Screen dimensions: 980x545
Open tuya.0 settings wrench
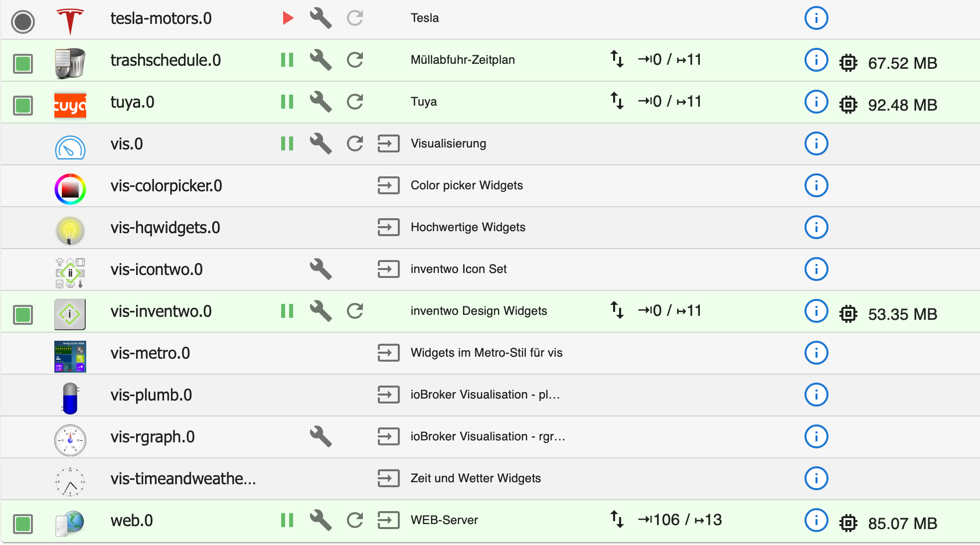coord(321,102)
